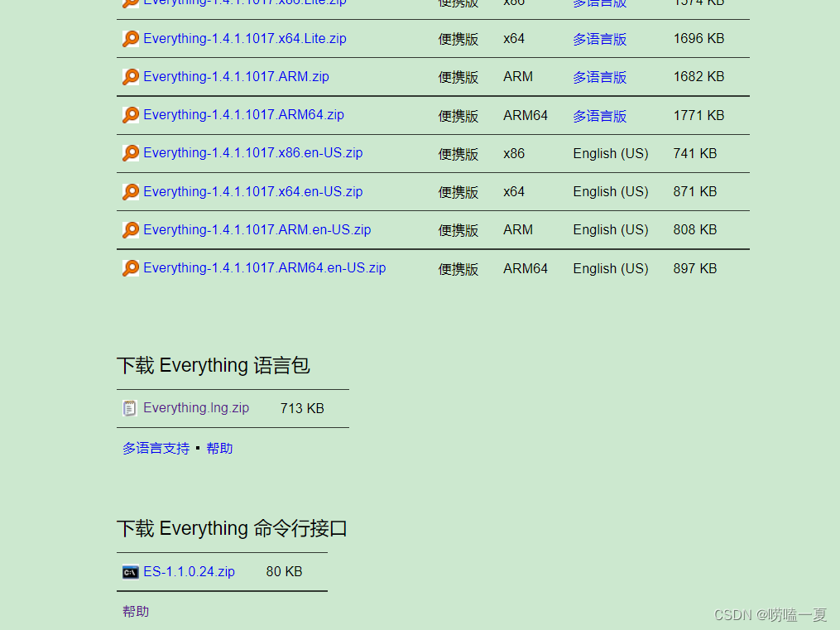Click the magnifier icon beside Everything-1.4.1.1017.x64.en-US.zip
The image size is (840, 630).
(x=130, y=191)
